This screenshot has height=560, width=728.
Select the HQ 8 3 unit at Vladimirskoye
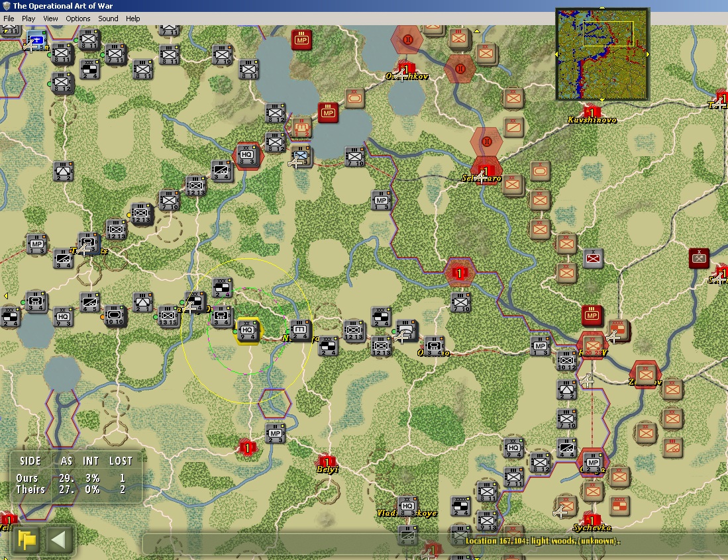(x=407, y=506)
